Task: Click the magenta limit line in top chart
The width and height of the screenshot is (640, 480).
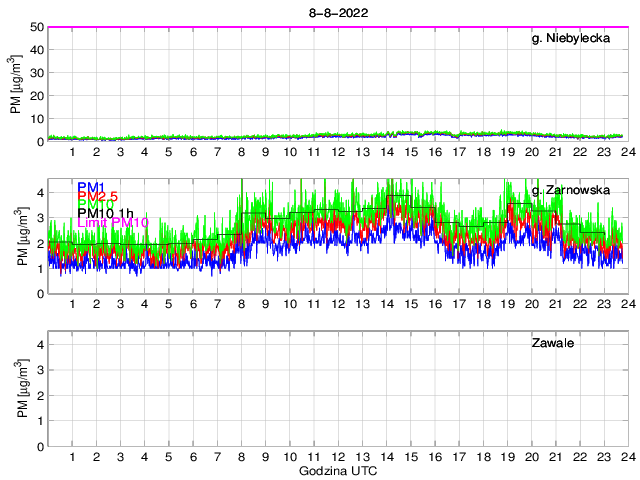Action: tap(300, 27)
